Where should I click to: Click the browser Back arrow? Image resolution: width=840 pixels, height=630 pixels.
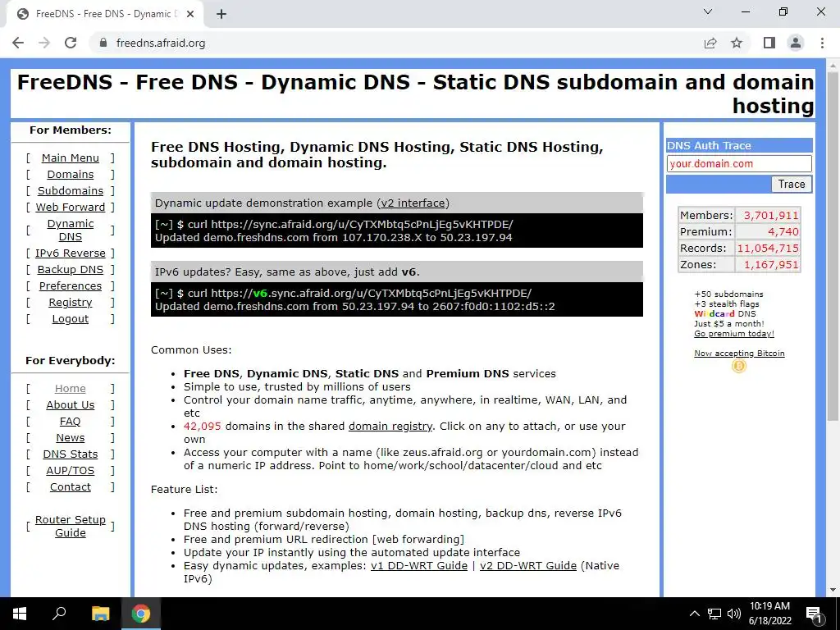(18, 43)
